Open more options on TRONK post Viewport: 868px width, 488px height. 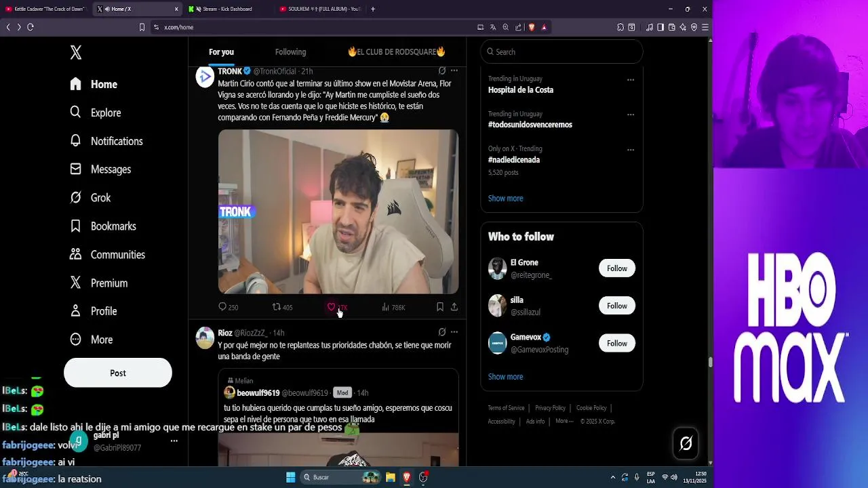(454, 70)
